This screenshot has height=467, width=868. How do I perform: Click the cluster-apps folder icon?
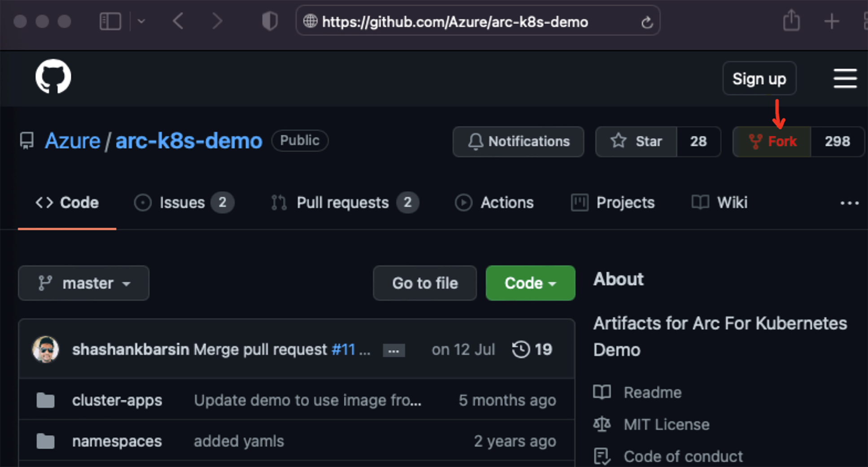pyautogui.click(x=45, y=400)
